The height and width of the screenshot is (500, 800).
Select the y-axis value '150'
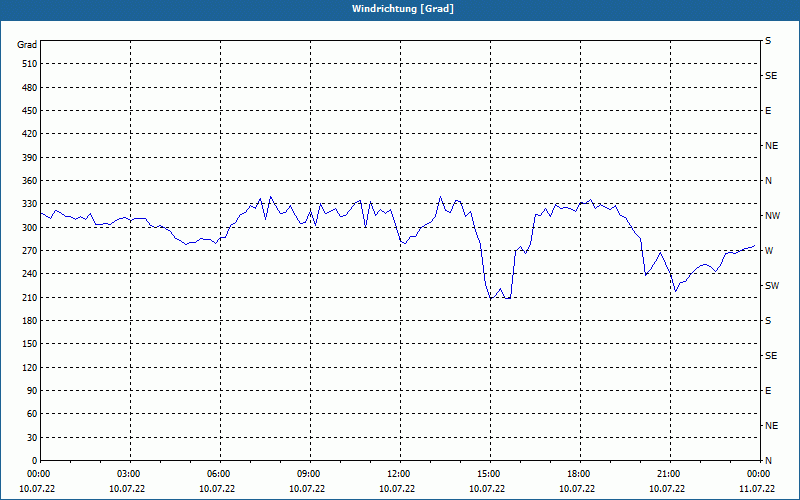(x=30, y=344)
